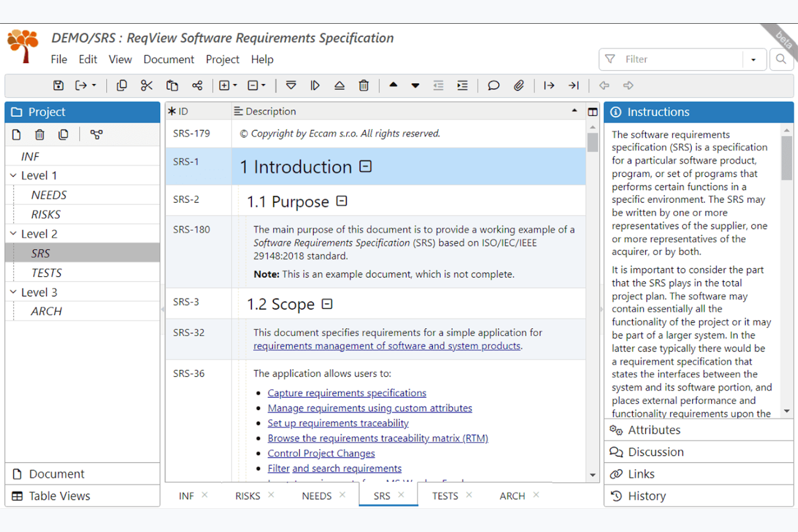Cut the selected requirement using the scissors icon

point(146,85)
